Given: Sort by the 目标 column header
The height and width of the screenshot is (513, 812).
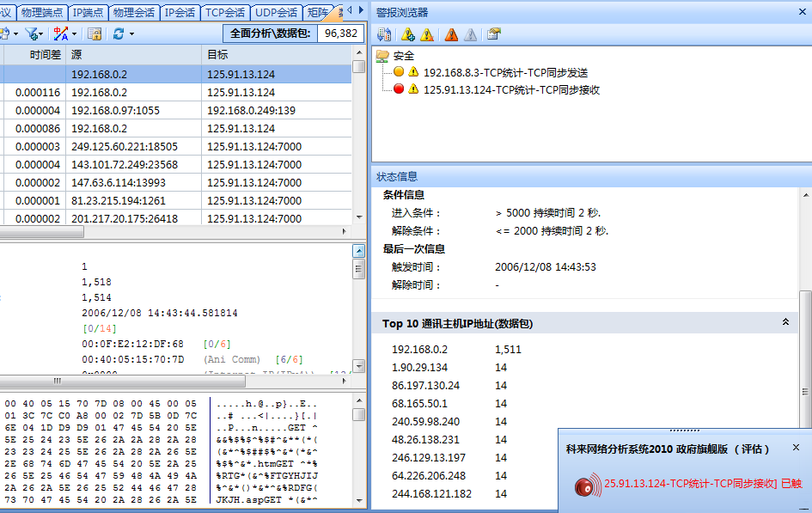Looking at the screenshot, I should (x=277, y=55).
